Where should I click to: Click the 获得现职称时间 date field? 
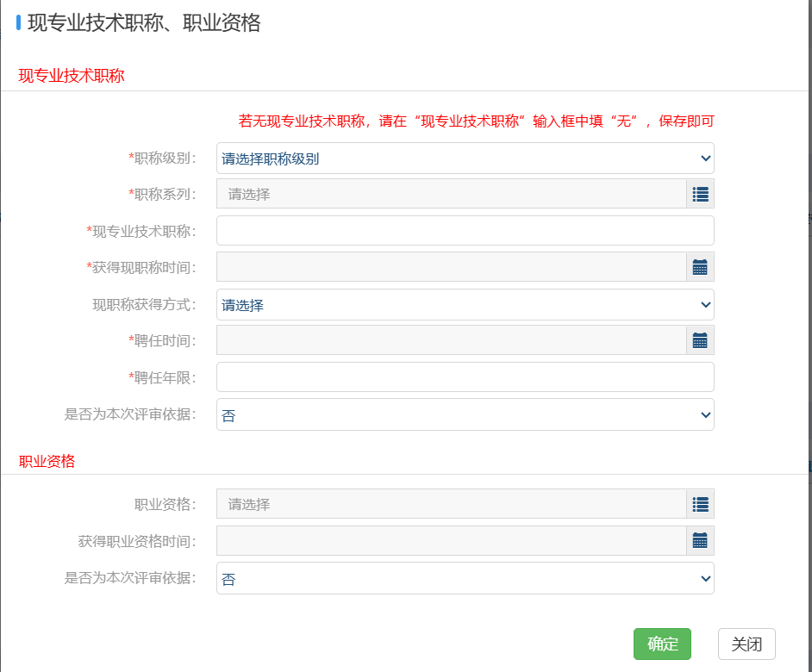tap(448, 267)
